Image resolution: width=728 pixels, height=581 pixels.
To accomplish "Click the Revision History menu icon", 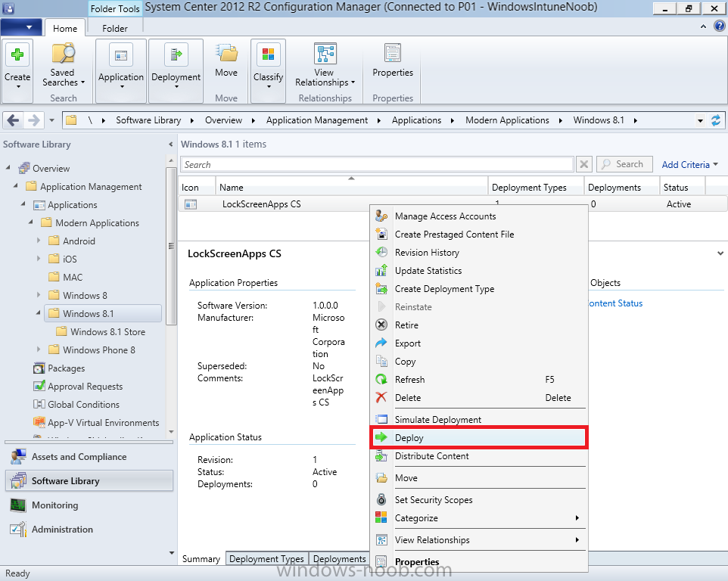I will (x=381, y=252).
